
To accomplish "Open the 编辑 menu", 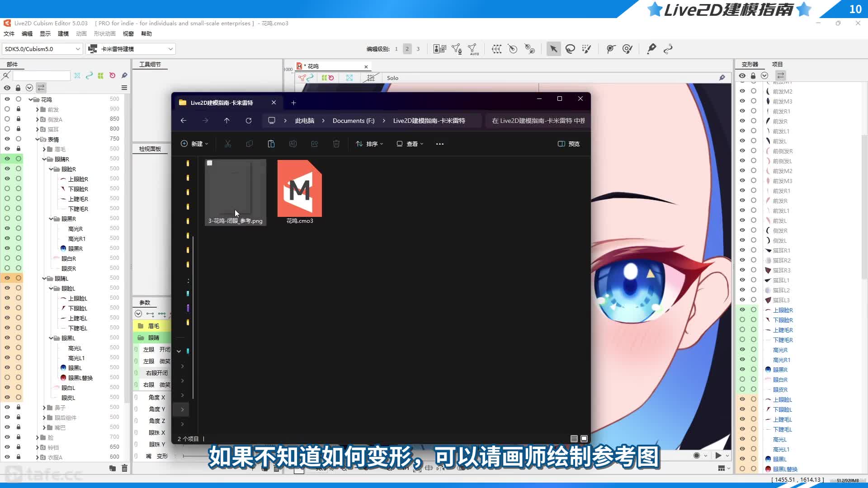I will coord(27,34).
